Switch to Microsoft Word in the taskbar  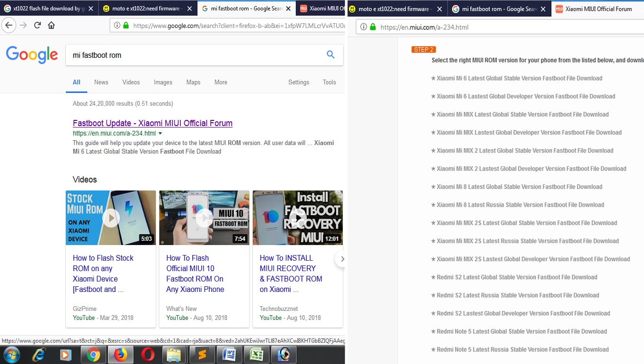pos(229,355)
